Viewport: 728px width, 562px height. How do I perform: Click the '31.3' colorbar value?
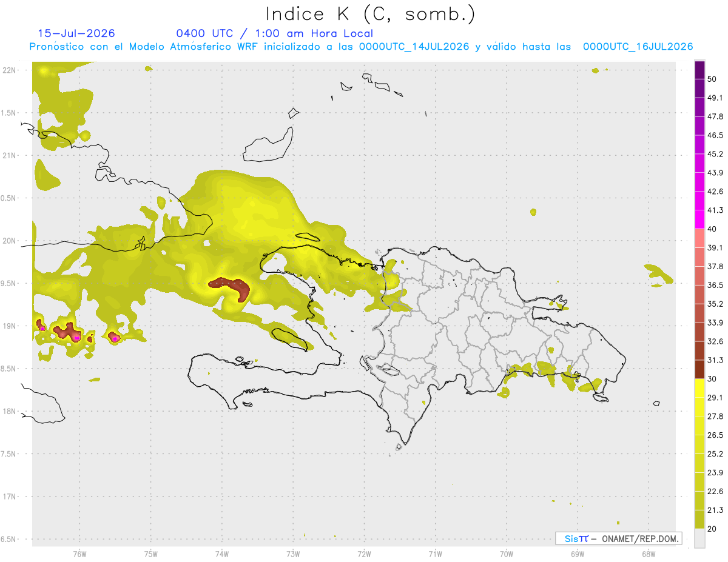(x=715, y=360)
